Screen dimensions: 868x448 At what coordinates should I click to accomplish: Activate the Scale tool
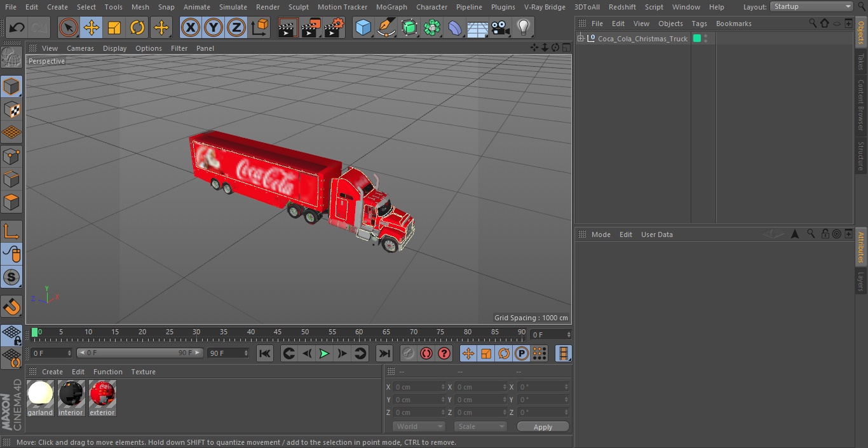114,27
